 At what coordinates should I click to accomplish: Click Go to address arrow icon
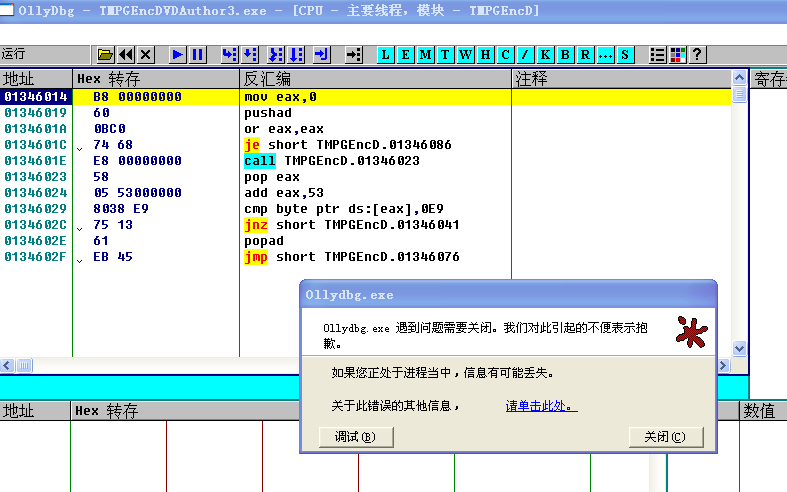pos(353,54)
